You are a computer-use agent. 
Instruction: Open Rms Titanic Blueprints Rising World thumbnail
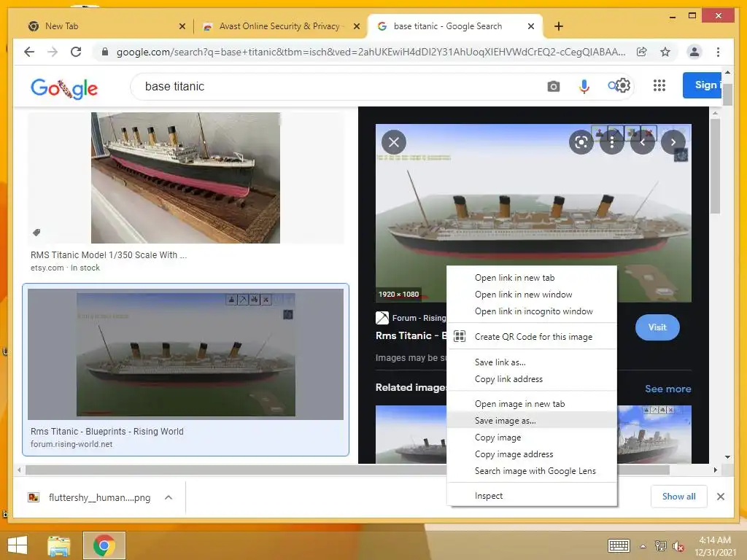[x=185, y=354]
